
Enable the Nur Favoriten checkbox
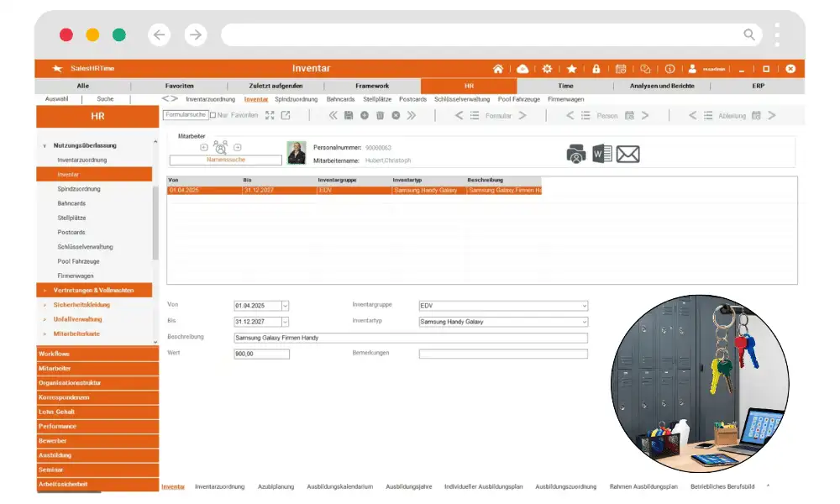[x=213, y=115]
